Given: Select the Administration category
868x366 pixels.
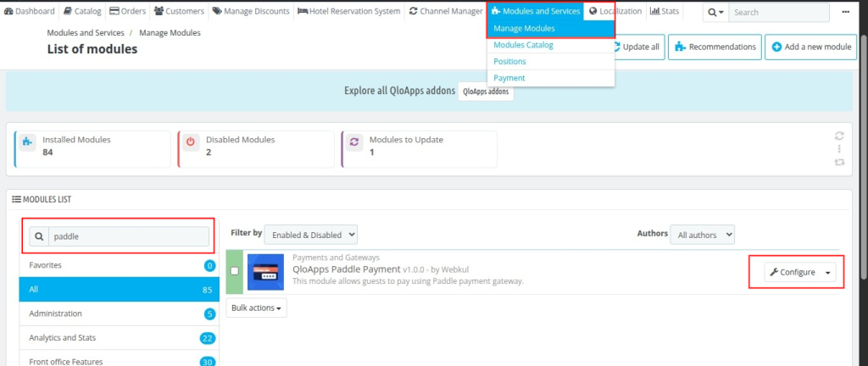Looking at the screenshot, I should pos(119,313).
